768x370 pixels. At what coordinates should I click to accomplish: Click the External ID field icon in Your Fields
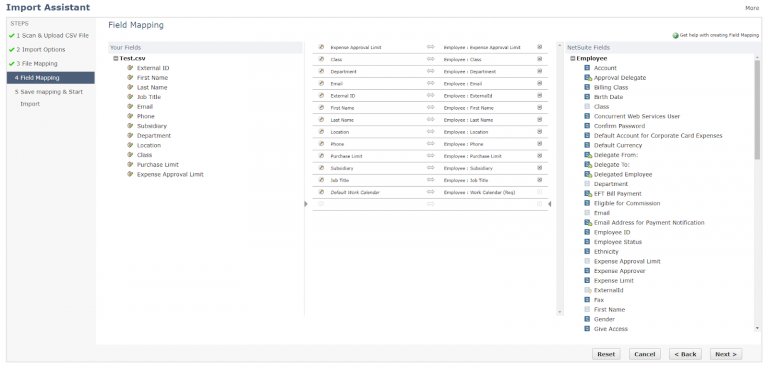coord(130,68)
